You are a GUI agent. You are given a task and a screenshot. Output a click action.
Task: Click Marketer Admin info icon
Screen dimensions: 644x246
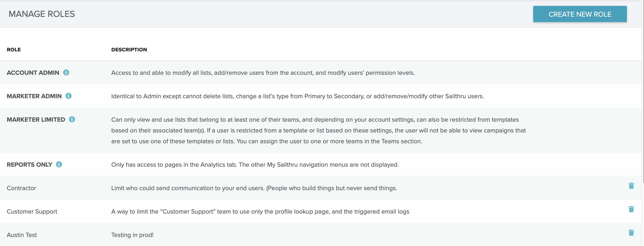(68, 96)
